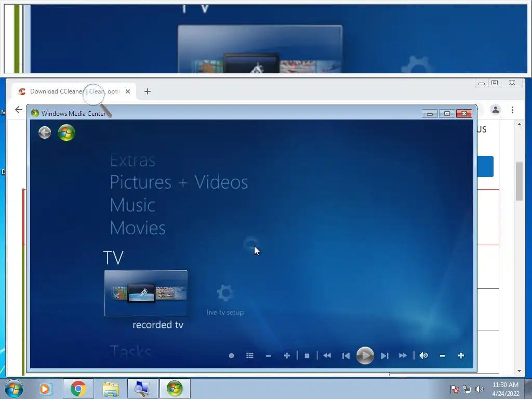Click the Magnifier lens icon overlay
The width and height of the screenshot is (532, 399).
tap(97, 100)
